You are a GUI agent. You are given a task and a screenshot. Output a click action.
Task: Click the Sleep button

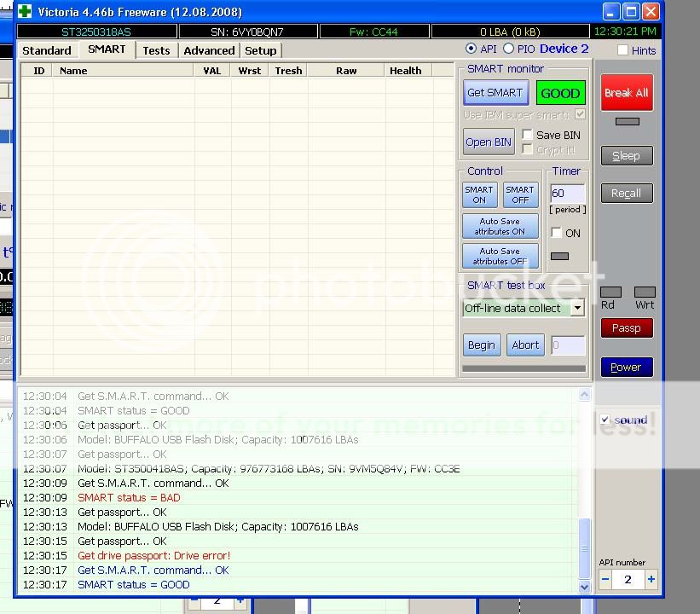click(x=627, y=156)
